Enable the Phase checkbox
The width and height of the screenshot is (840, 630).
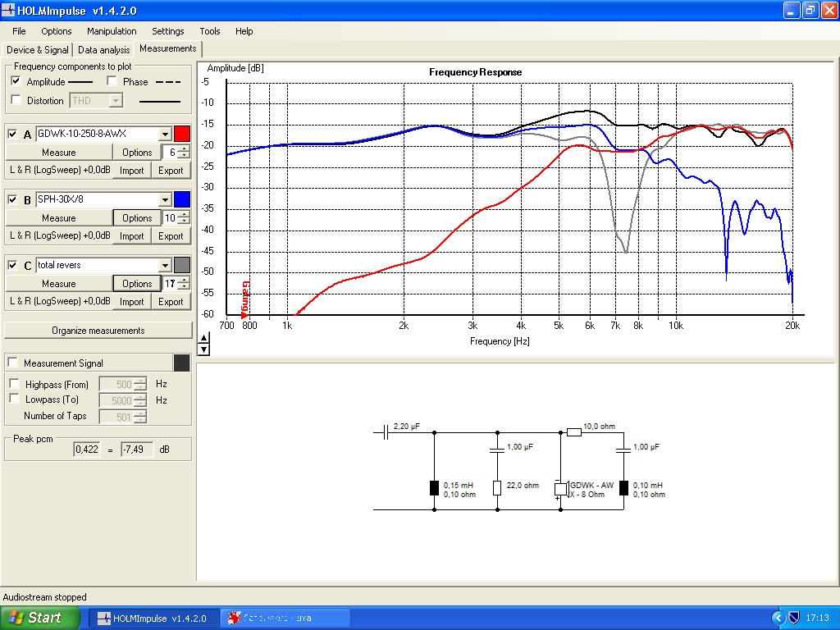tap(112, 81)
